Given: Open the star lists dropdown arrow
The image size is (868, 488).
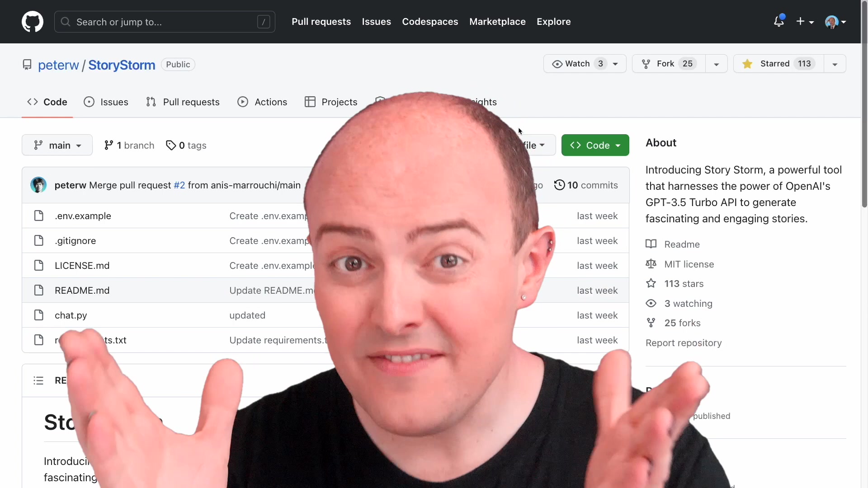Looking at the screenshot, I should [x=835, y=64].
